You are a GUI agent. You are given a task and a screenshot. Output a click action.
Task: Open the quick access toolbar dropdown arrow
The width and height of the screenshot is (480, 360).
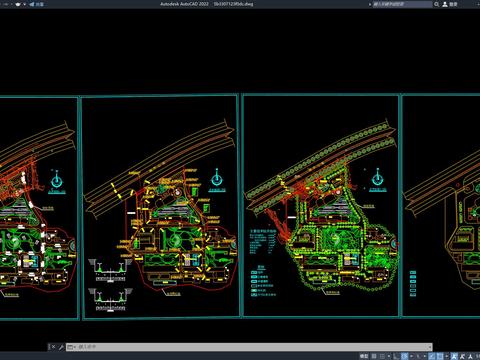click(24, 4)
